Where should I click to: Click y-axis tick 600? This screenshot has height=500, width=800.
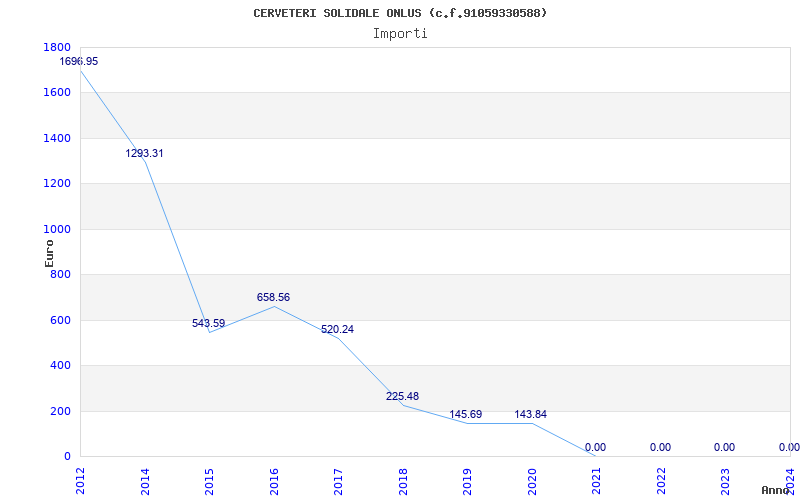coord(60,320)
